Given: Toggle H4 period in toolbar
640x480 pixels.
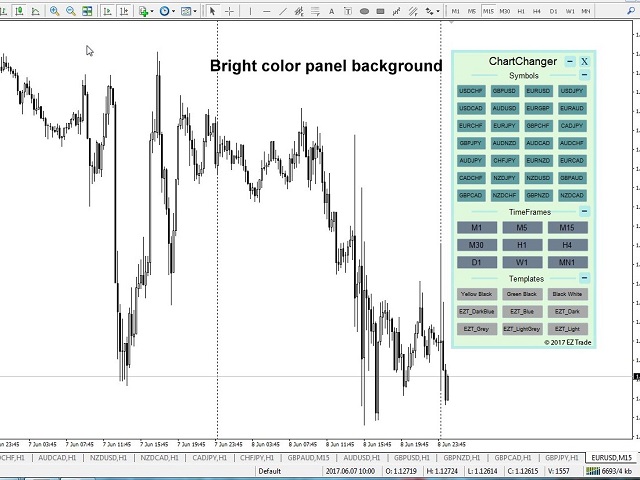Looking at the screenshot, I should pyautogui.click(x=537, y=11).
